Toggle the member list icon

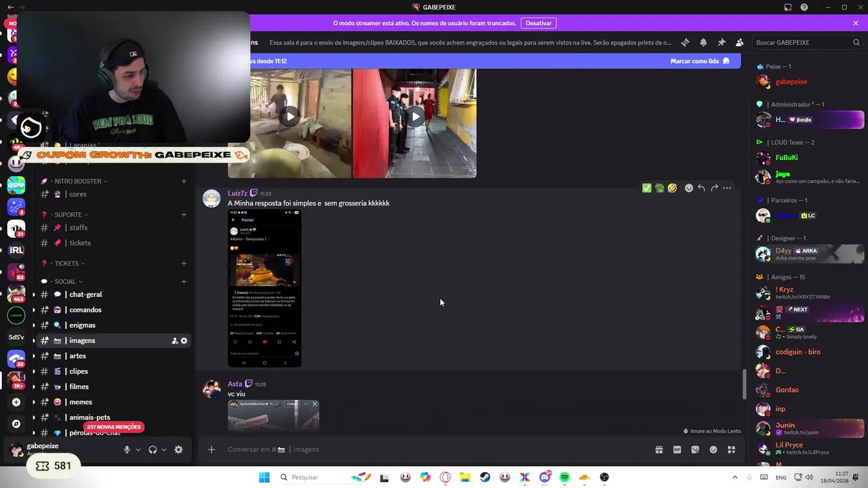click(x=739, y=42)
